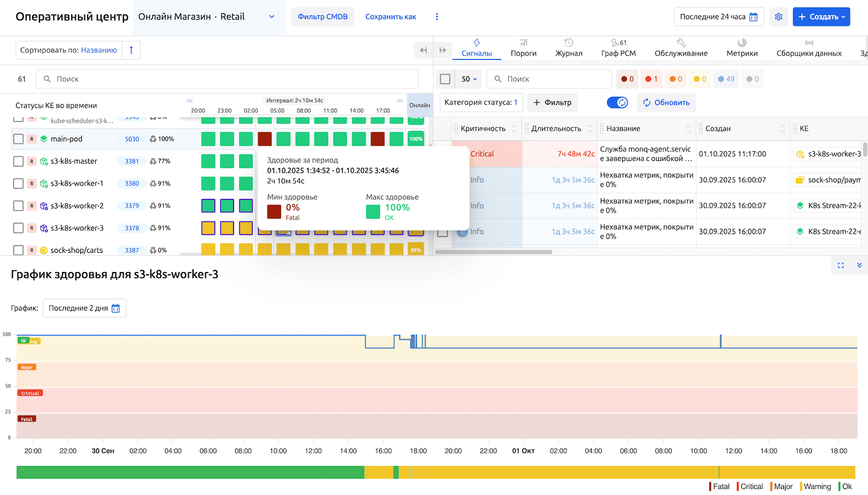The height and width of the screenshot is (495, 868).
Task: Click the Обновить button
Action: pyautogui.click(x=666, y=103)
